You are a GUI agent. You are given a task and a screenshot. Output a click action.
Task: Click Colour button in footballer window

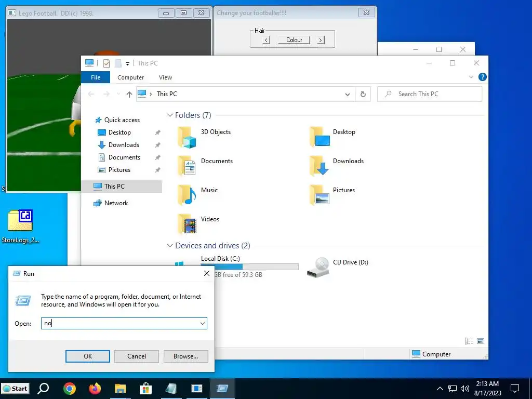tap(294, 40)
